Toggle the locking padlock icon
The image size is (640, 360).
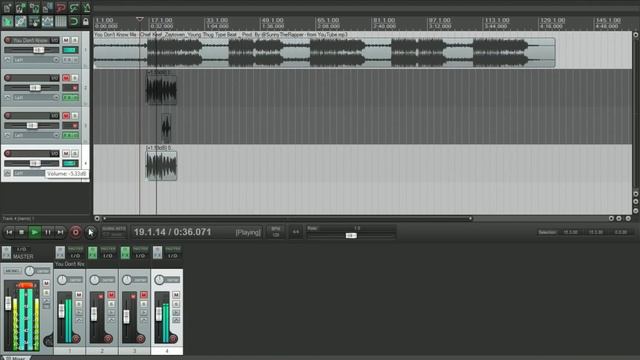[86, 21]
